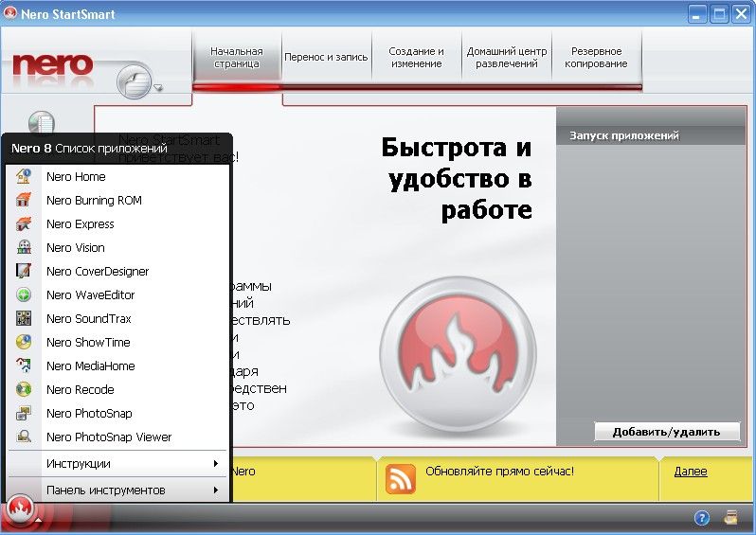Click Обновляйте прямо сейчас! news text
This screenshot has width=756, height=535.
[499, 471]
